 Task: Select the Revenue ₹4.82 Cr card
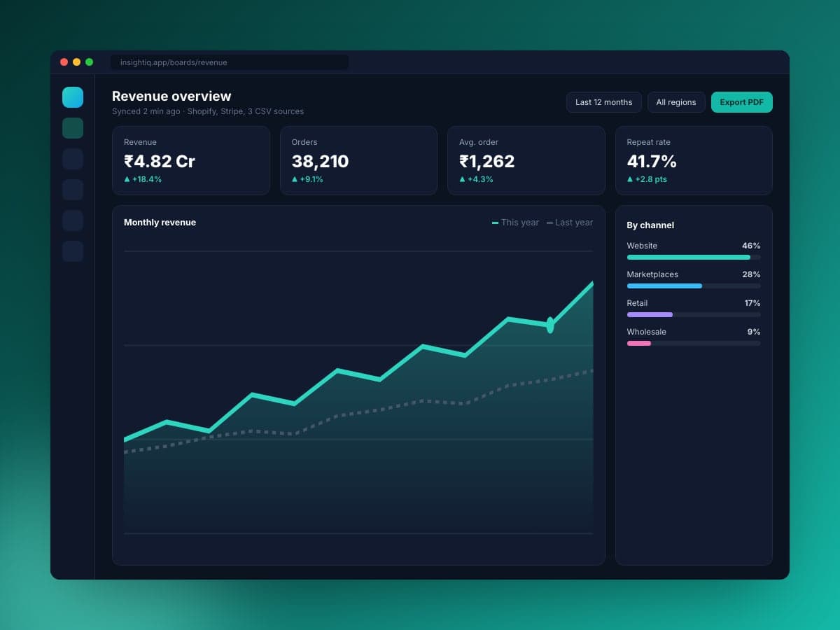tap(191, 160)
